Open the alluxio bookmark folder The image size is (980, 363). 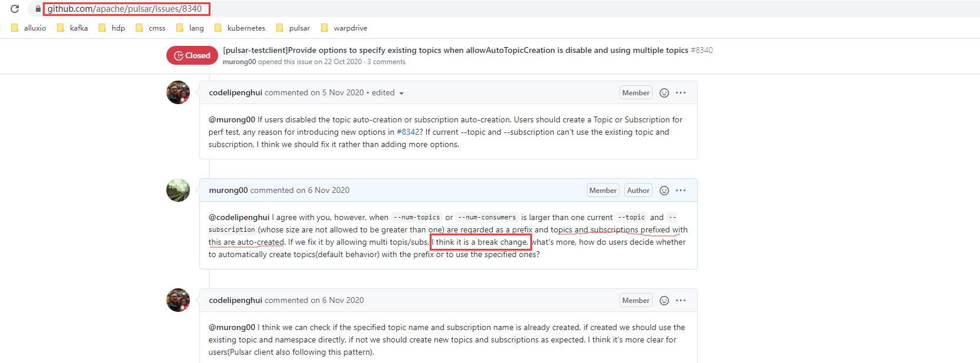pyautogui.click(x=29, y=28)
